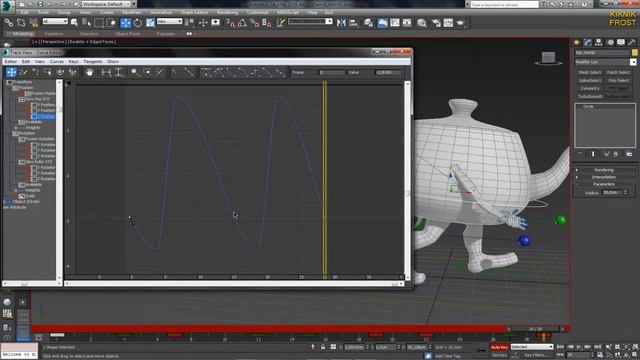640x360 pixels.
Task: Activate the Select and Move tool in main toolbar
Action: click(x=126, y=23)
